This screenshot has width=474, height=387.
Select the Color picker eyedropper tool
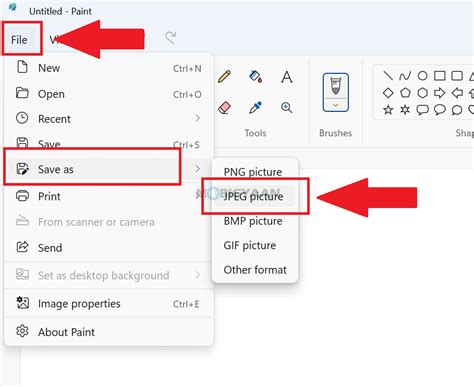[x=255, y=108]
